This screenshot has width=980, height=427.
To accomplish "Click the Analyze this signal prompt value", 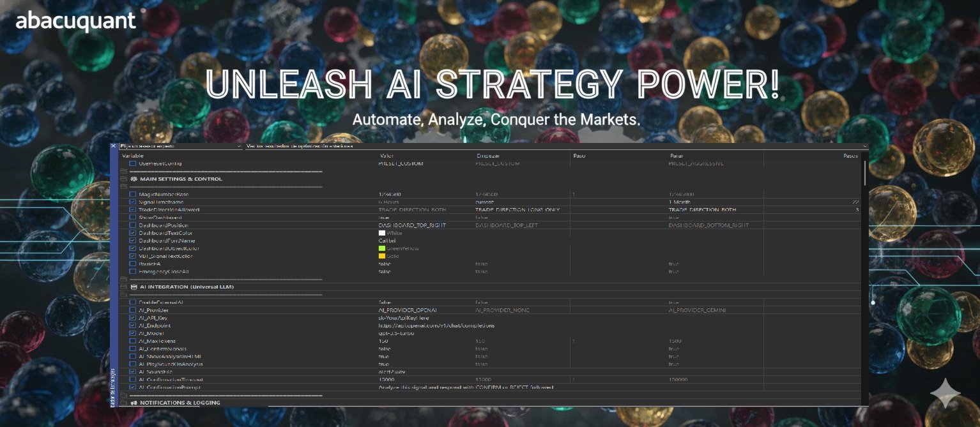I will point(466,387).
